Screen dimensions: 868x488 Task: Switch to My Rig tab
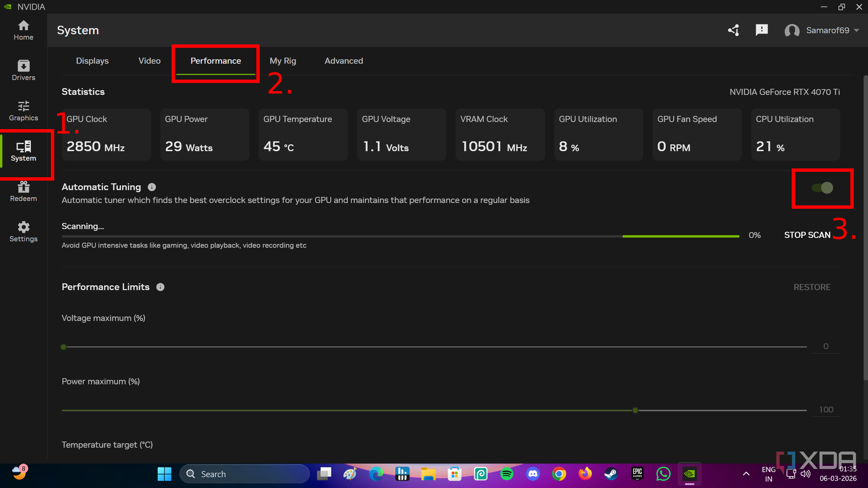(283, 61)
